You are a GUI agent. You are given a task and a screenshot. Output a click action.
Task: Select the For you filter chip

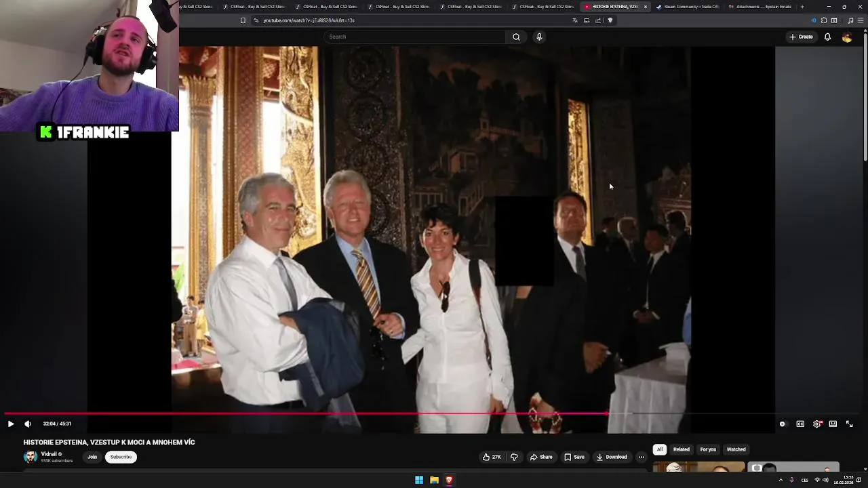pos(708,449)
